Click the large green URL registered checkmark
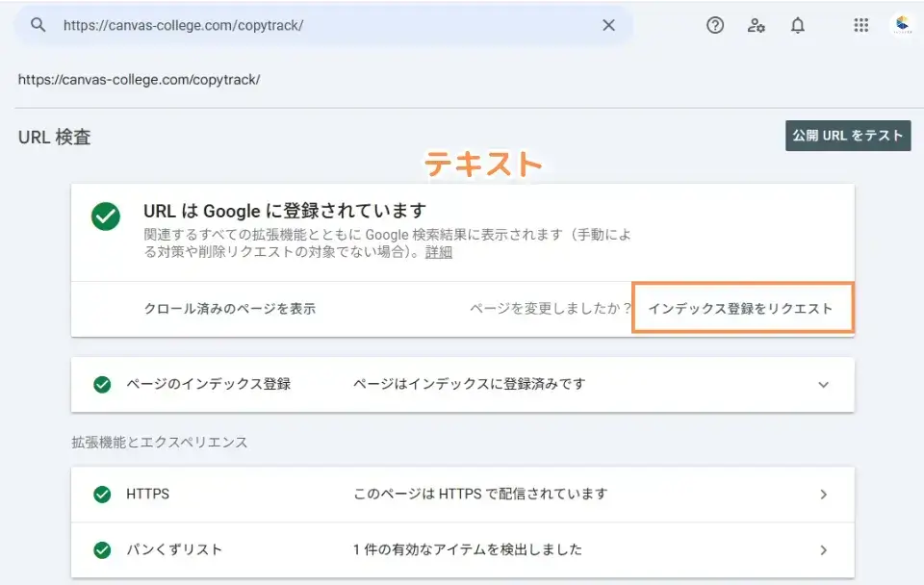This screenshot has height=585, width=924. (106, 216)
